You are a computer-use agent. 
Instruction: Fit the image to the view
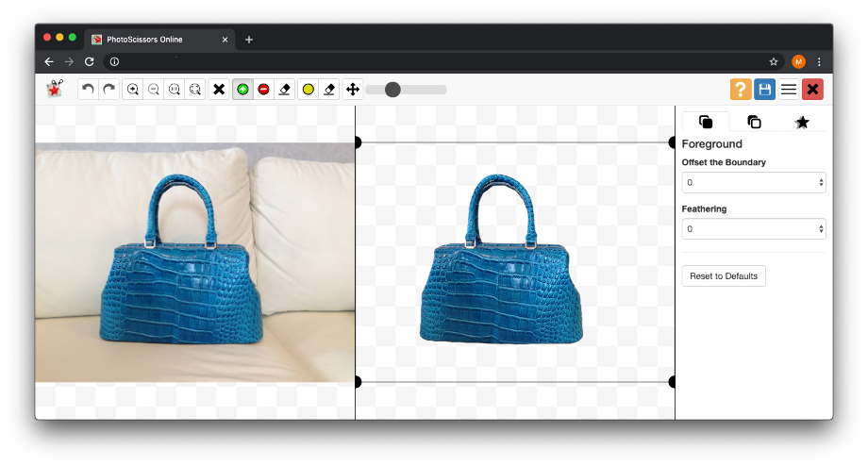pyautogui.click(x=195, y=89)
